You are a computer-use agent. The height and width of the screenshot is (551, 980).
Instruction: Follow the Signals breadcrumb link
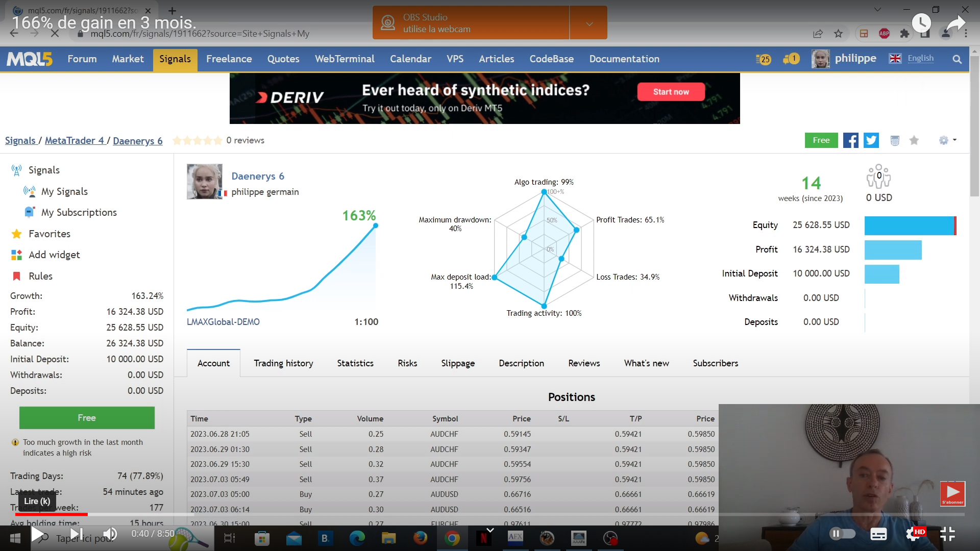[20, 140]
